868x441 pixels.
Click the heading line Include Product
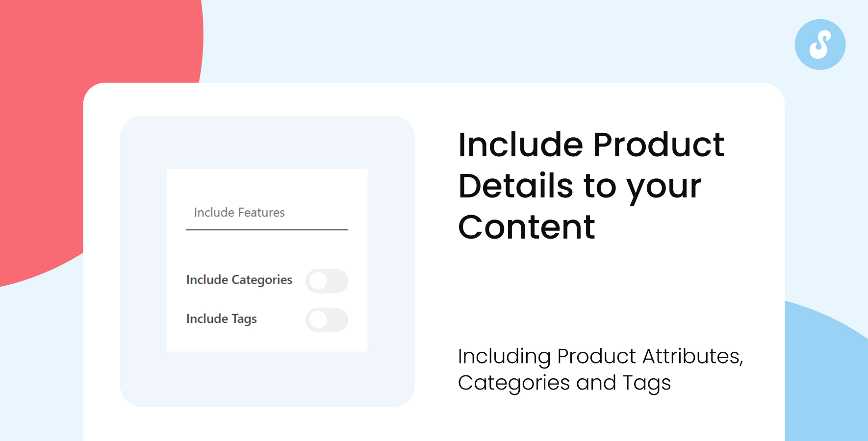(591, 145)
